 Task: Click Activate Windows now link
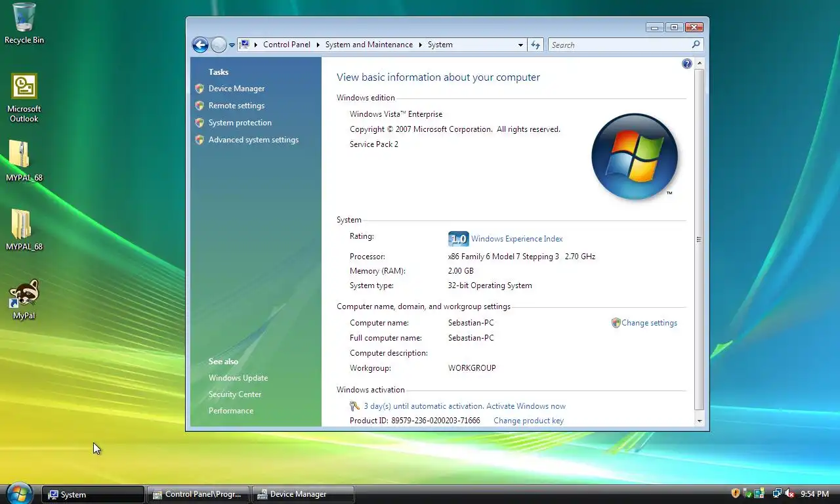click(x=526, y=406)
